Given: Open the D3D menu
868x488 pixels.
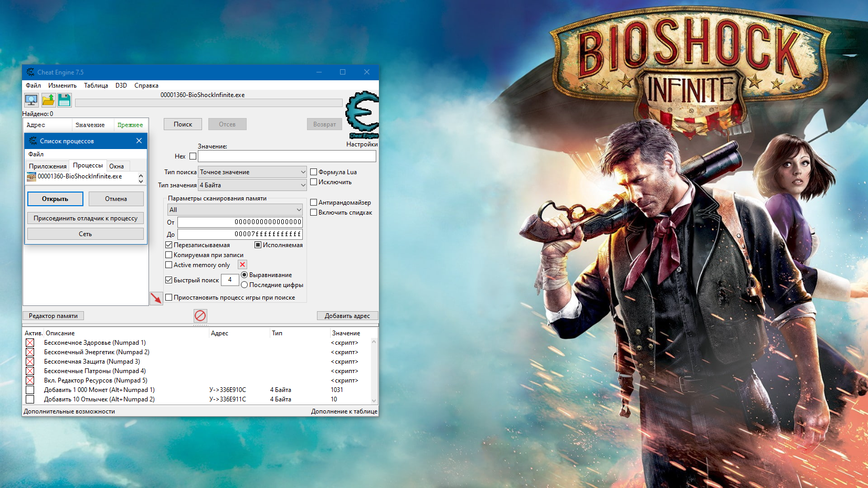Looking at the screenshot, I should coord(121,86).
